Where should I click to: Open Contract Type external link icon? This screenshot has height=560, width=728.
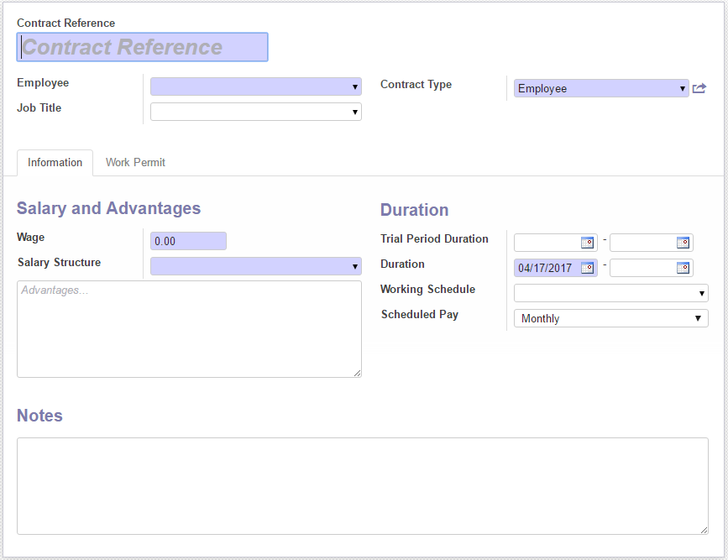coord(699,88)
